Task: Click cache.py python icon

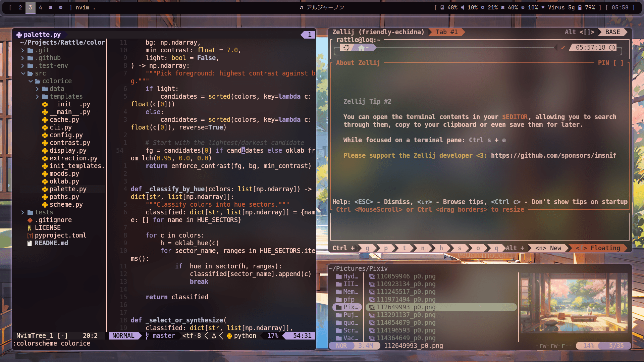Action: tap(45, 119)
